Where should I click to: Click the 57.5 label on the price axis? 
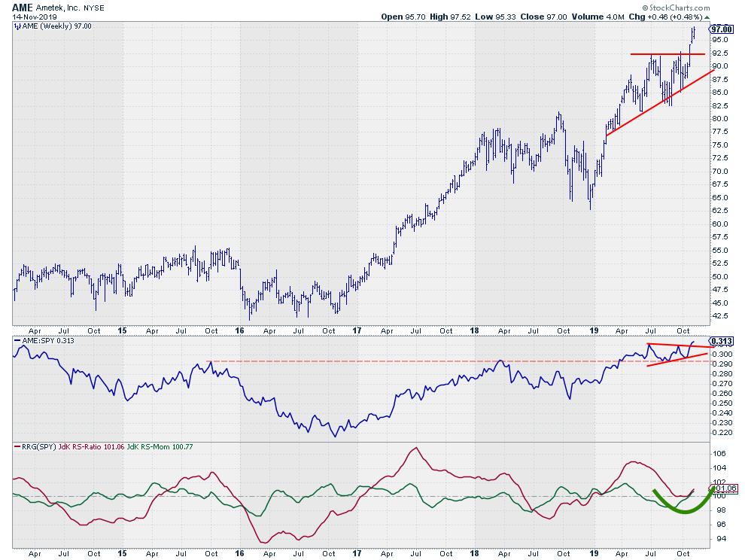pyautogui.click(x=719, y=237)
